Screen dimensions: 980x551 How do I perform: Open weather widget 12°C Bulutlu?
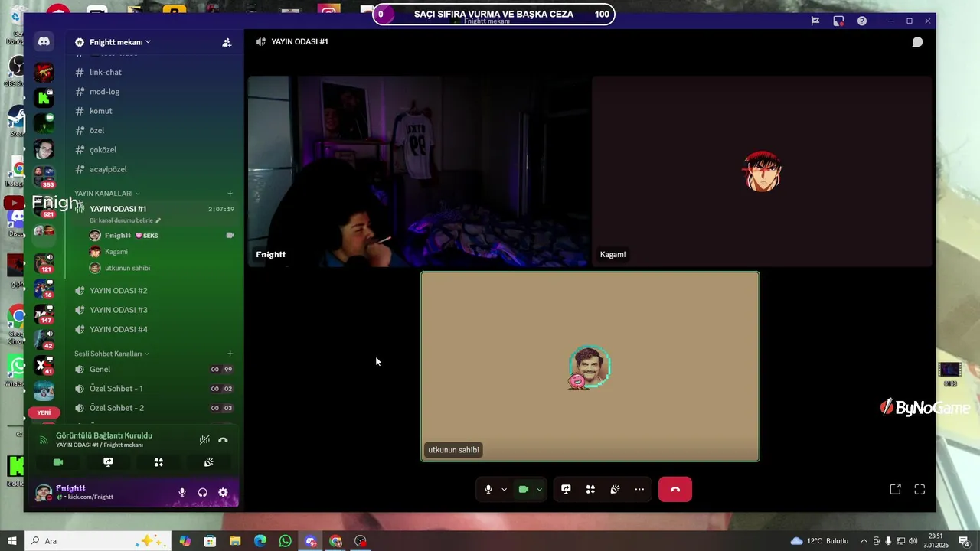click(819, 541)
